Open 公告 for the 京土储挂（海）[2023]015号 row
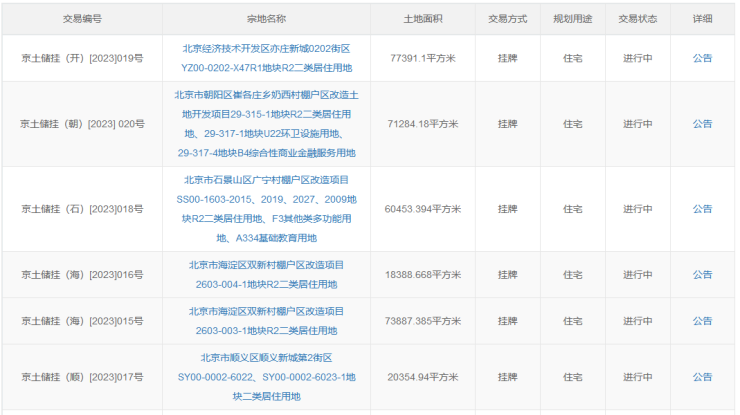The height and width of the screenshot is (415, 740). click(702, 321)
